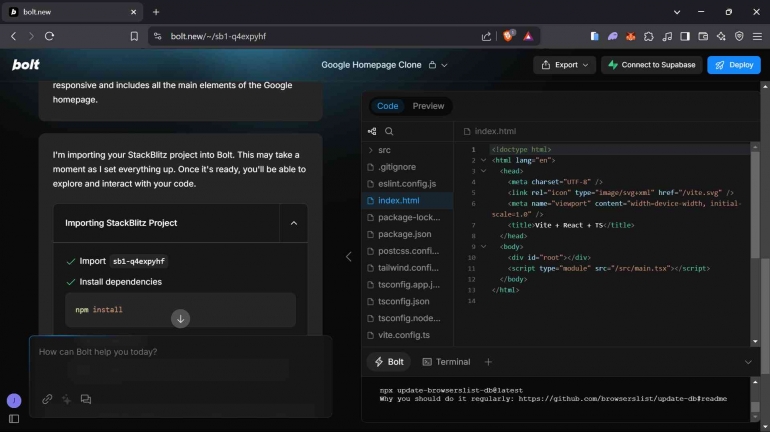Image resolution: width=770 pixels, height=432 pixels.
Task: Click the bookmark icon
Action: pos(134,36)
